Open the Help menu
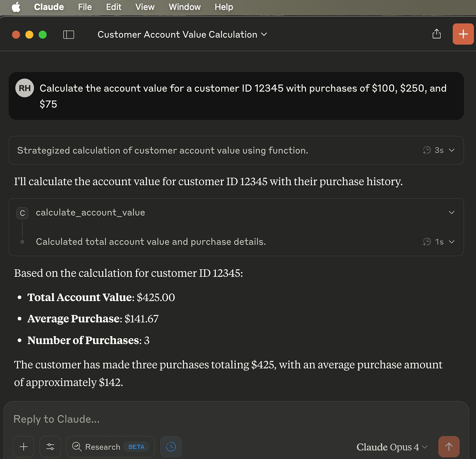The width and height of the screenshot is (476, 459). [x=224, y=7]
